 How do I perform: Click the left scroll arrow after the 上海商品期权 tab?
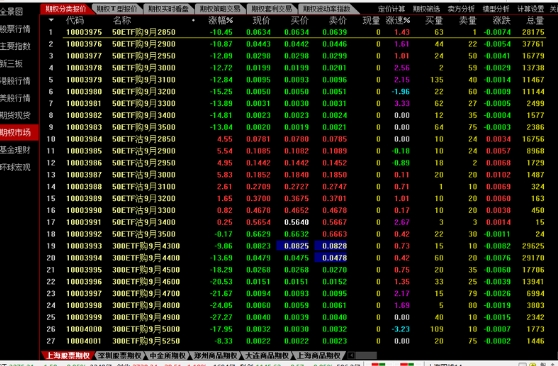351,355
